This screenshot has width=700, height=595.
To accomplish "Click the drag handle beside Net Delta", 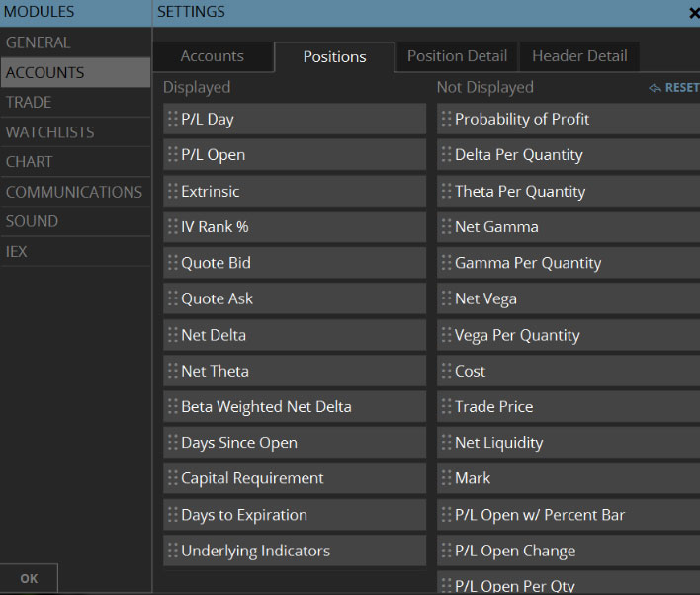I will (x=173, y=335).
